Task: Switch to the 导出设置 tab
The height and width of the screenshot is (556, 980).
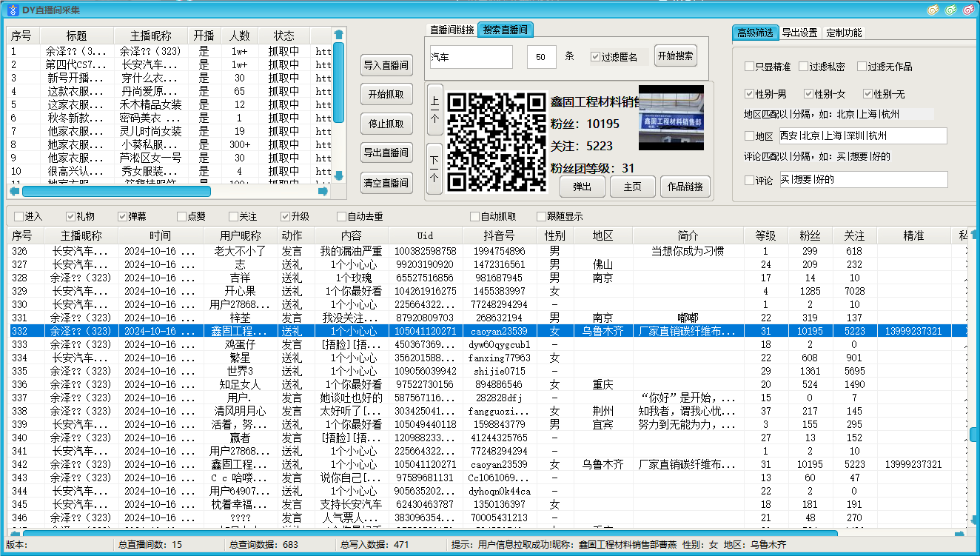Action: click(800, 33)
